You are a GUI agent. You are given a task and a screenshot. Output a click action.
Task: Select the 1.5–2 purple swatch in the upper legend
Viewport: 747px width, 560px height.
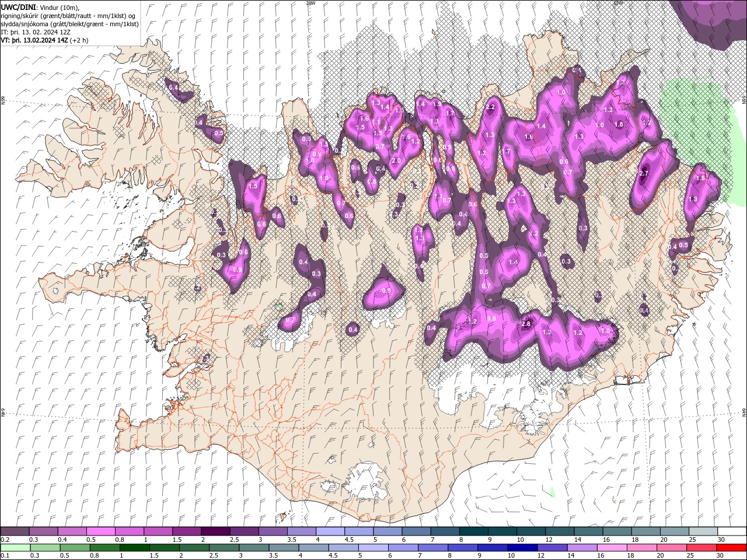[187, 531]
